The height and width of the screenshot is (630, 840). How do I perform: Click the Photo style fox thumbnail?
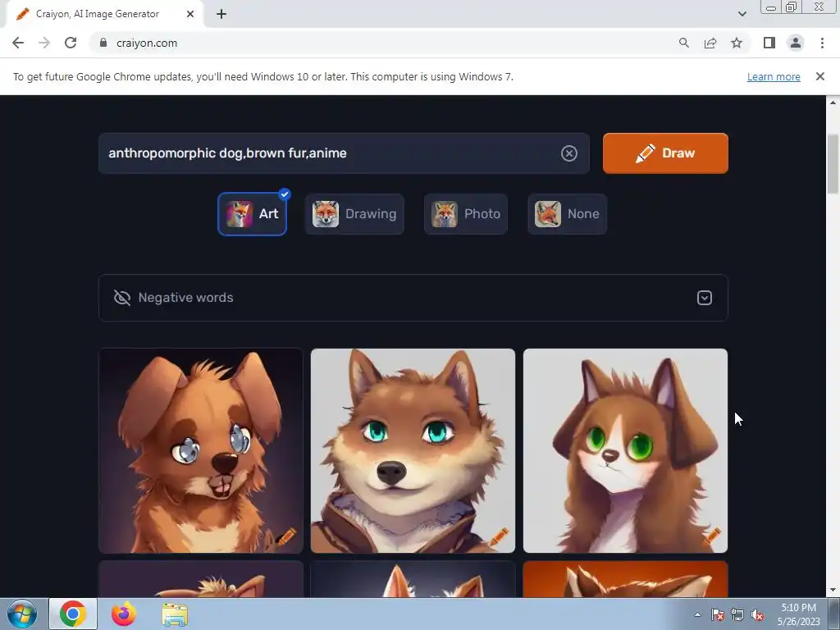tap(445, 214)
